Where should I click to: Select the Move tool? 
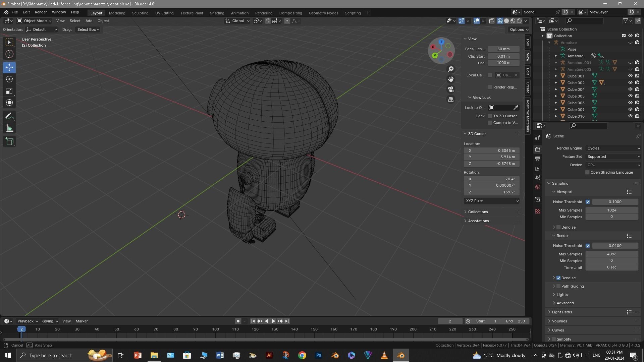[x=9, y=67]
